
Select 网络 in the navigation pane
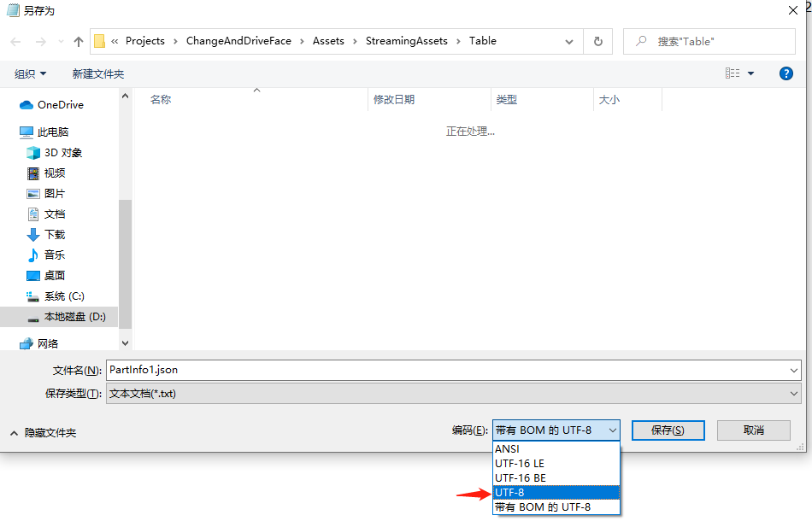click(38, 343)
